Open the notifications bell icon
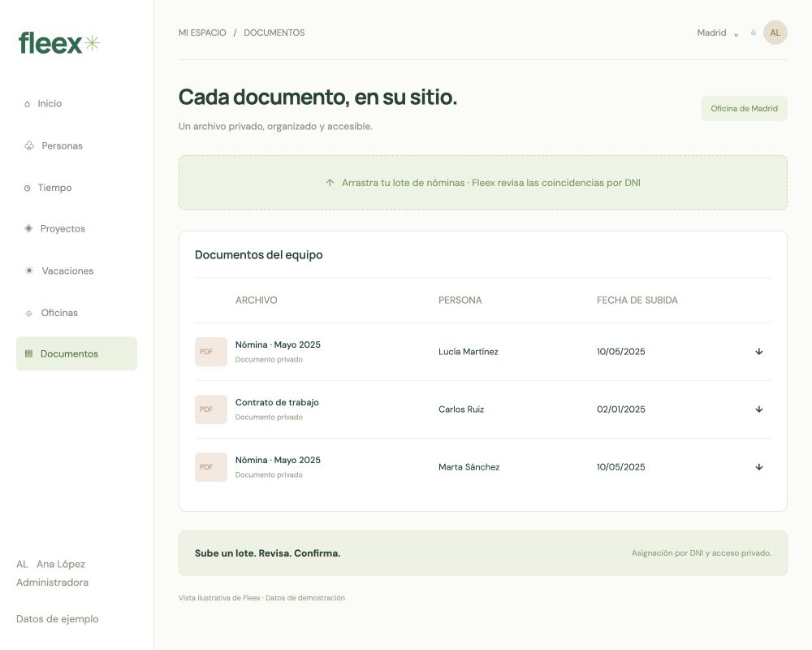Viewport: 812px width, 650px height. click(x=754, y=32)
